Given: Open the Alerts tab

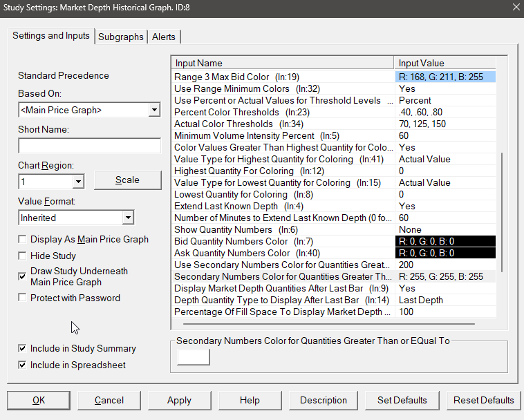Looking at the screenshot, I should (x=164, y=37).
